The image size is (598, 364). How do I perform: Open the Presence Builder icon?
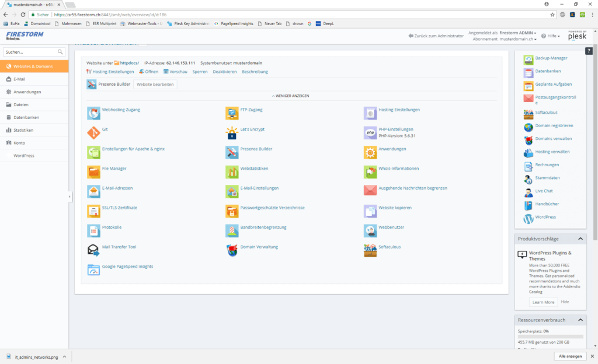tap(232, 152)
